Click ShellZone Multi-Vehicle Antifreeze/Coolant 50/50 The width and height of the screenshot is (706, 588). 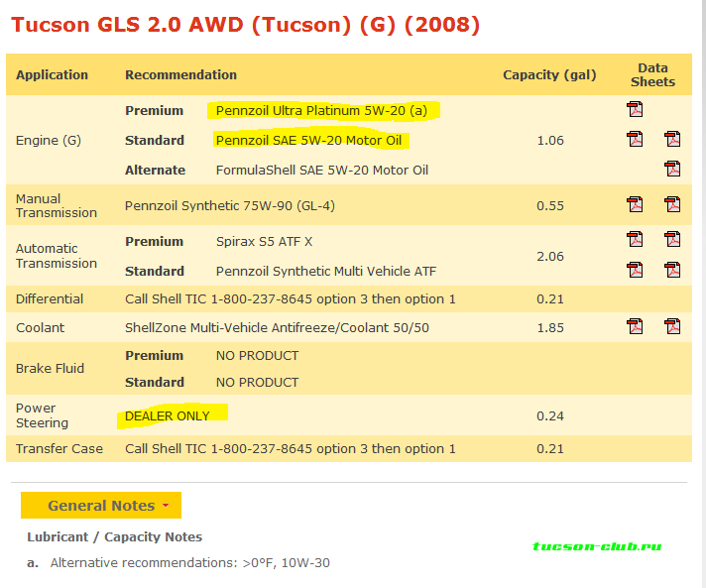point(277,328)
